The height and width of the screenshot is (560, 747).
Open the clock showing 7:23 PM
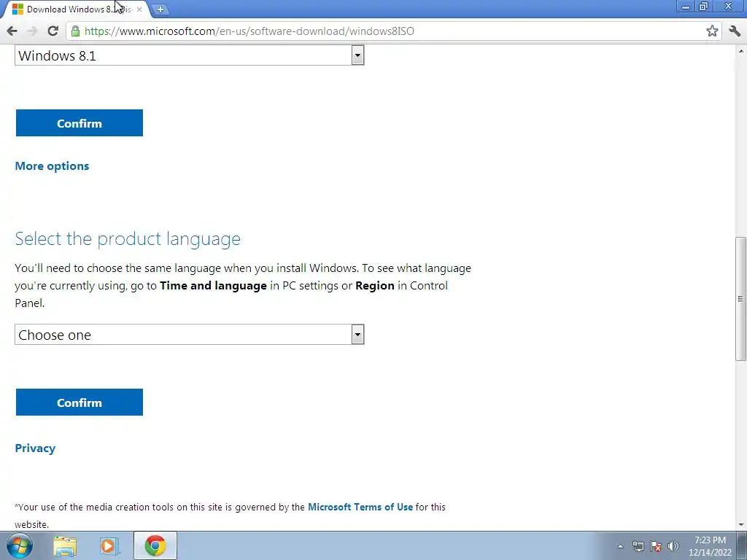(710, 546)
